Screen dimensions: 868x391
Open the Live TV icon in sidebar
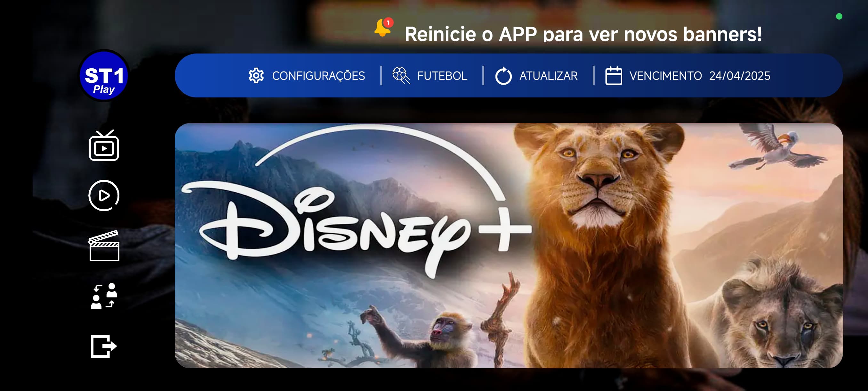pyautogui.click(x=104, y=146)
